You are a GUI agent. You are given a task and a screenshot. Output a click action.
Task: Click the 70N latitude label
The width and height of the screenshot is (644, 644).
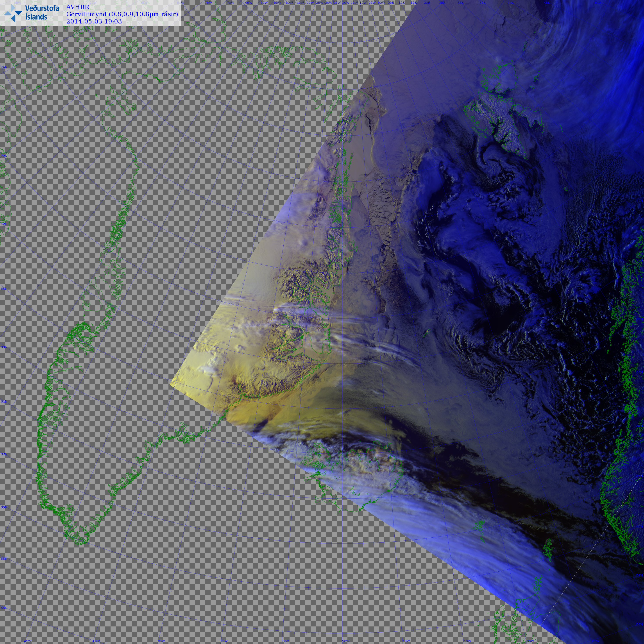(4, 224)
